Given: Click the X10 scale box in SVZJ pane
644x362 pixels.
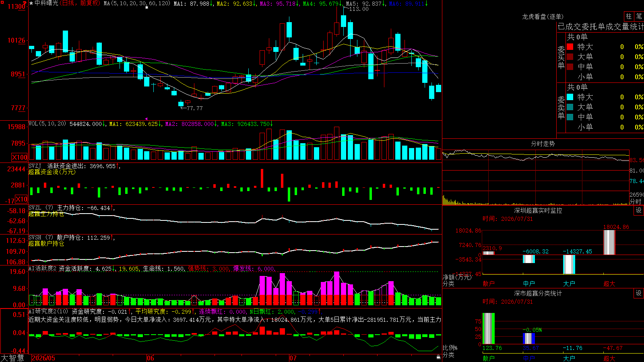Looking at the screenshot, I should tap(21, 199).
